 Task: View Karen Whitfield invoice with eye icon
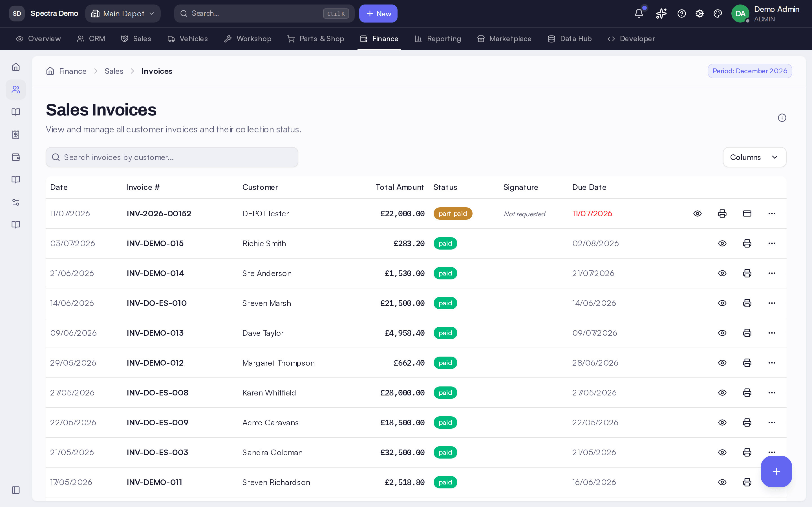pos(722,393)
